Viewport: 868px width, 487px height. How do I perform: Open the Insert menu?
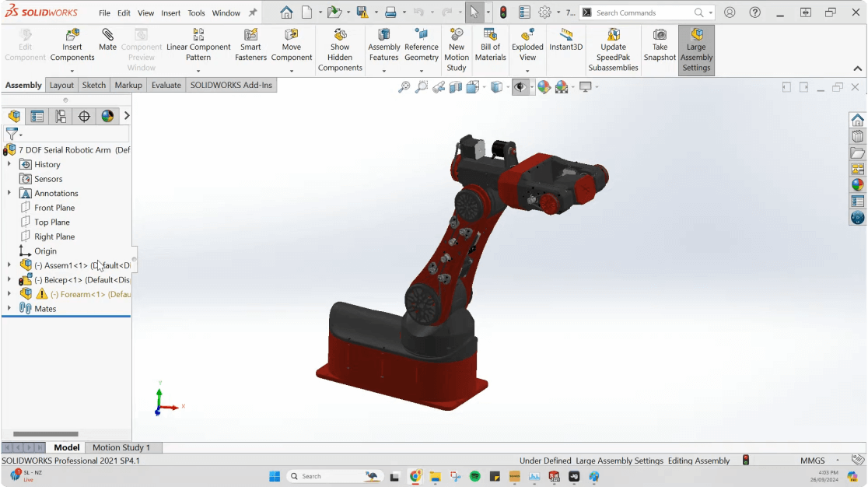click(x=170, y=12)
